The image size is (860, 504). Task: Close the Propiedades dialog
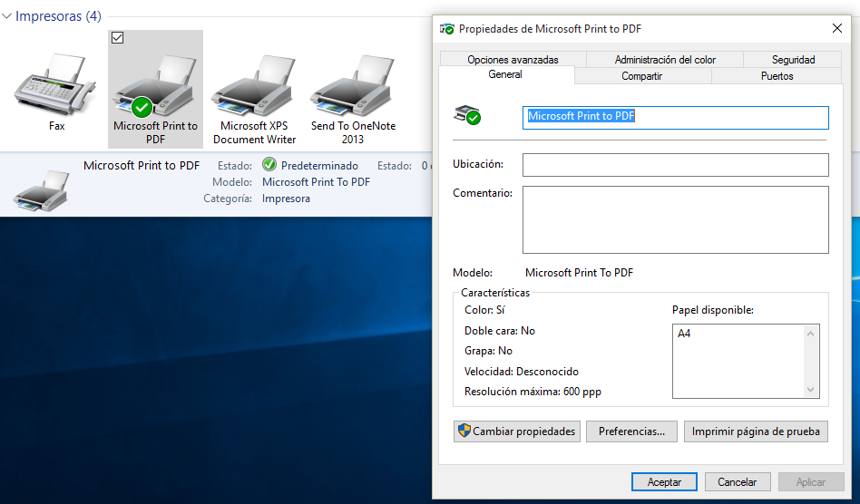(837, 28)
